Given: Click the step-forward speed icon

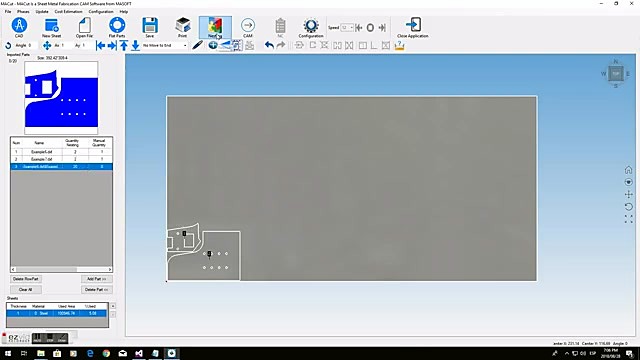Looking at the screenshot, I should pyautogui.click(x=382, y=28).
